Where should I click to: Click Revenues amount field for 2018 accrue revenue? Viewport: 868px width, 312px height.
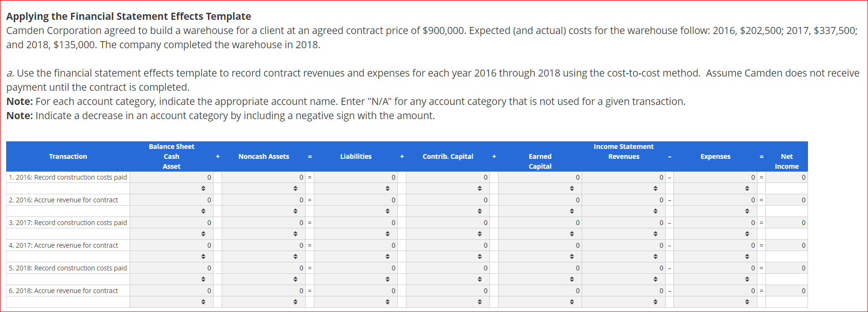pos(624,291)
